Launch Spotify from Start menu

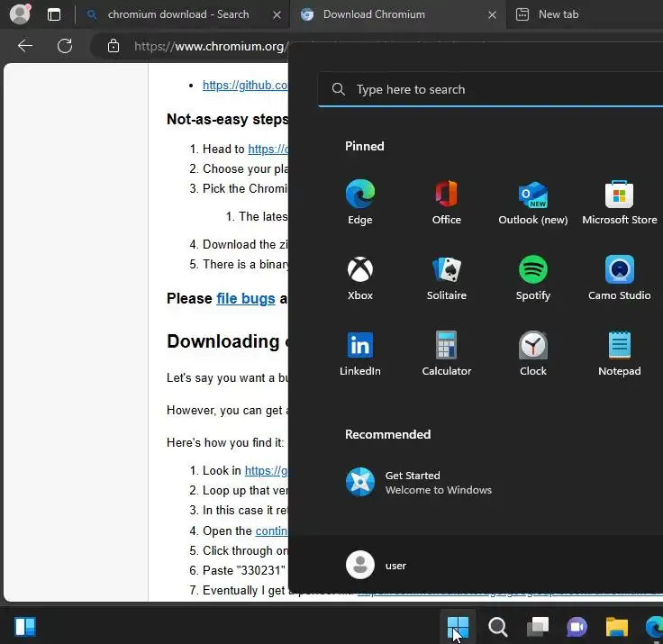click(532, 278)
